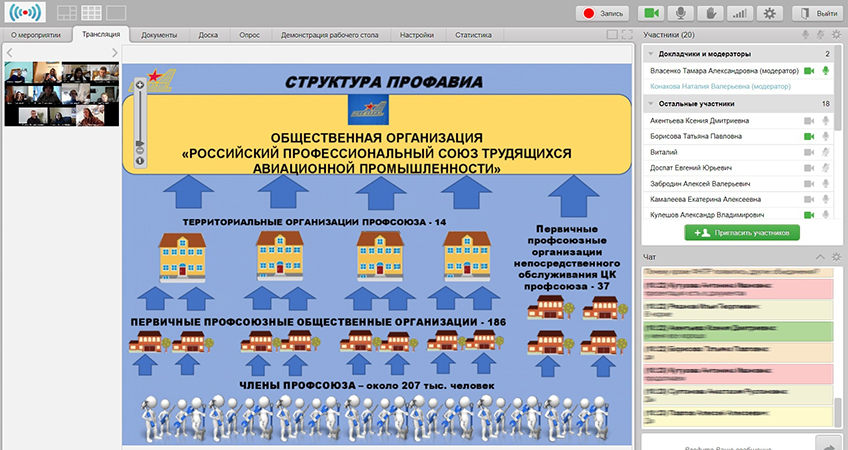The height and width of the screenshot is (450, 848).
Task: Click the broadcast logo icon
Action: pyautogui.click(x=25, y=12)
